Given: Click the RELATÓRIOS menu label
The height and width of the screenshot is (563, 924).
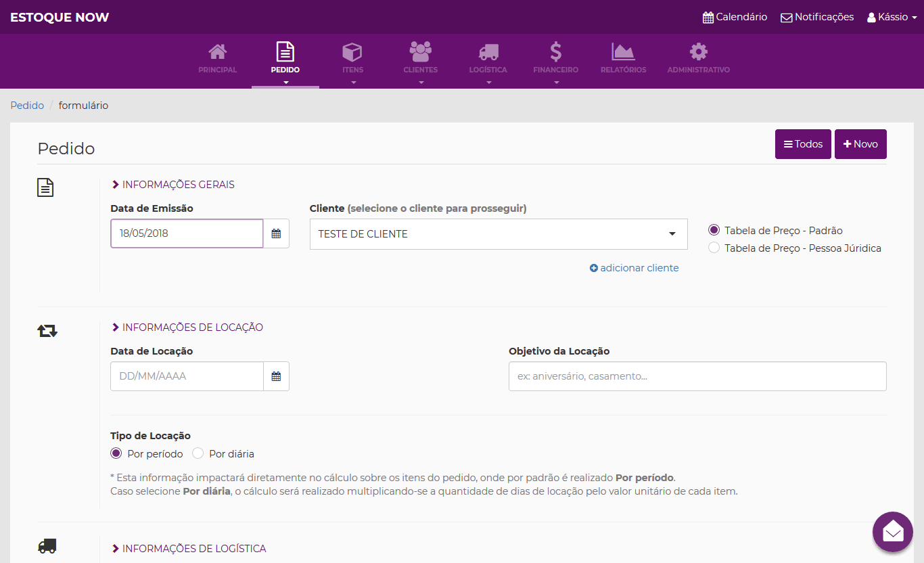Looking at the screenshot, I should tap(624, 70).
